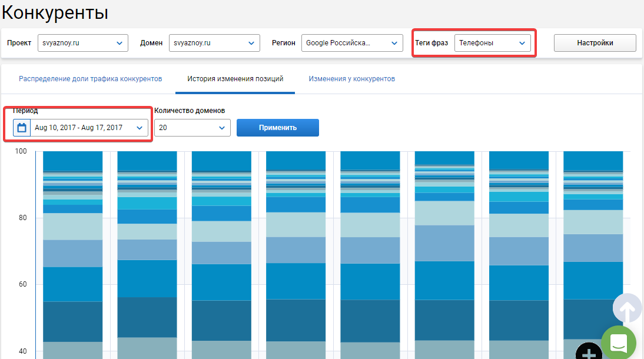Open the Домен dropdown
Viewport: 644px width, 359px height.
pyautogui.click(x=214, y=43)
